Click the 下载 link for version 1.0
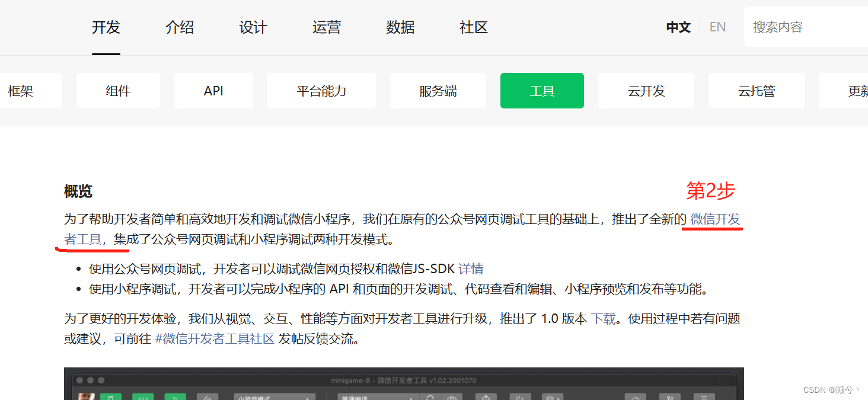The width and height of the screenshot is (868, 400). 604,319
